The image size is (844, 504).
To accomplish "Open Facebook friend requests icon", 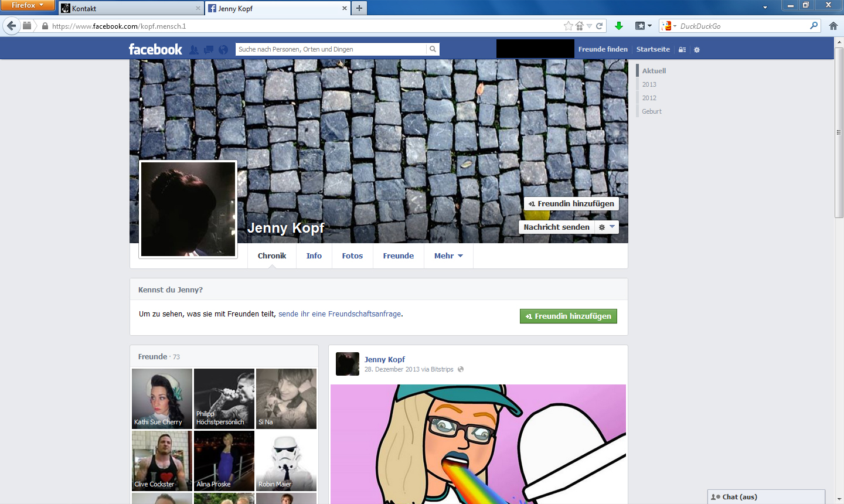I will (194, 50).
